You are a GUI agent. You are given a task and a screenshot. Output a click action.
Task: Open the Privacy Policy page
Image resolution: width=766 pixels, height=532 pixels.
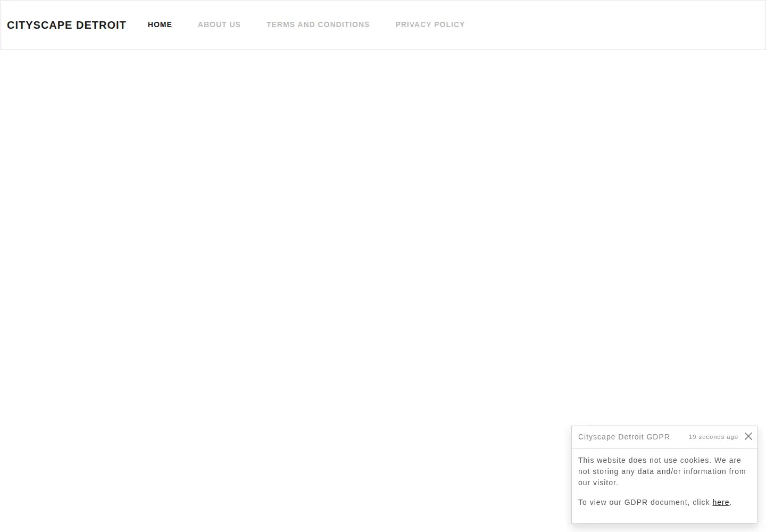[x=430, y=24]
